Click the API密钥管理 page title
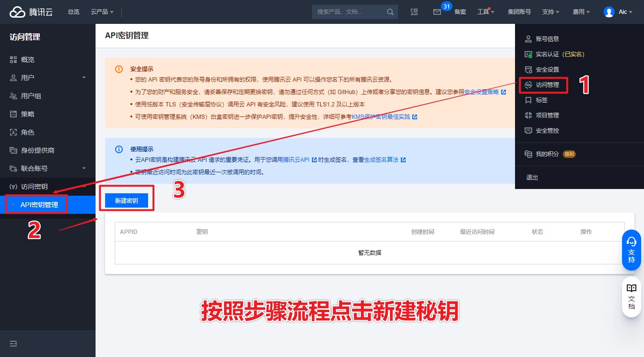Viewport: 644px width, 357px height. (127, 36)
